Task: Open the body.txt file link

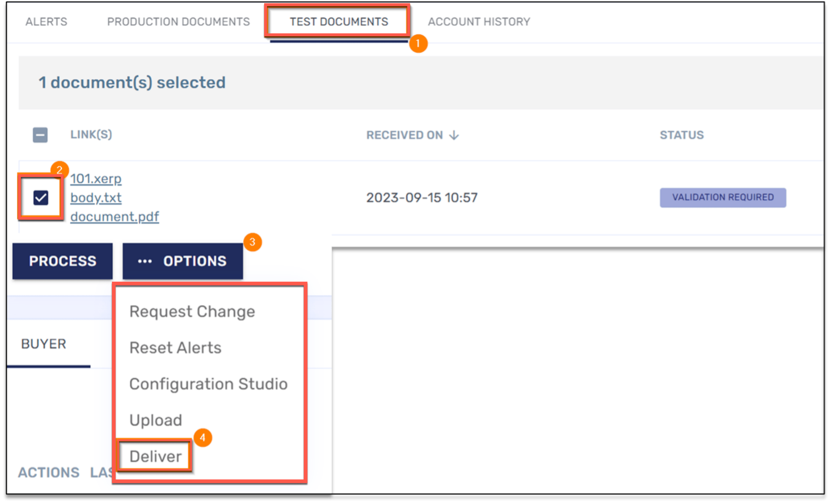Action: [x=96, y=198]
